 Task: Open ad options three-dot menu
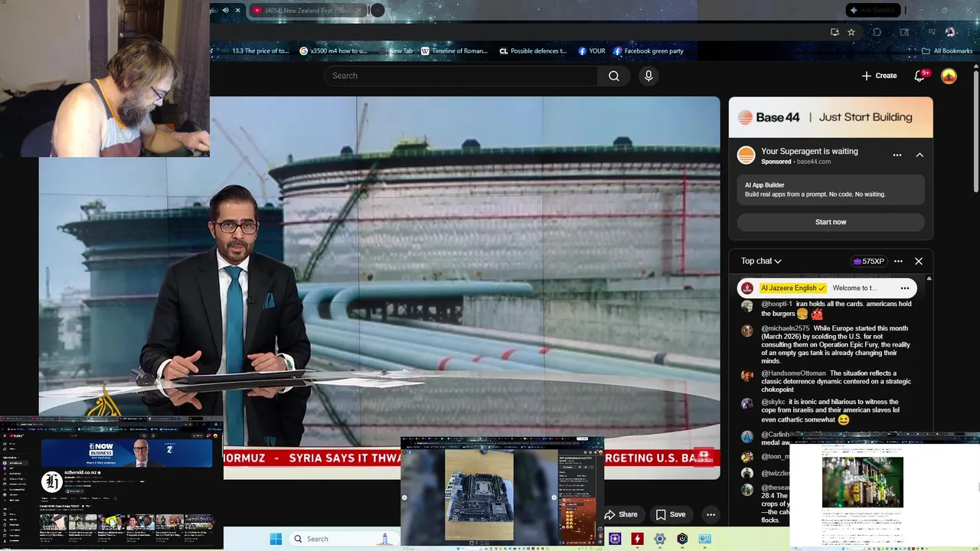897,155
